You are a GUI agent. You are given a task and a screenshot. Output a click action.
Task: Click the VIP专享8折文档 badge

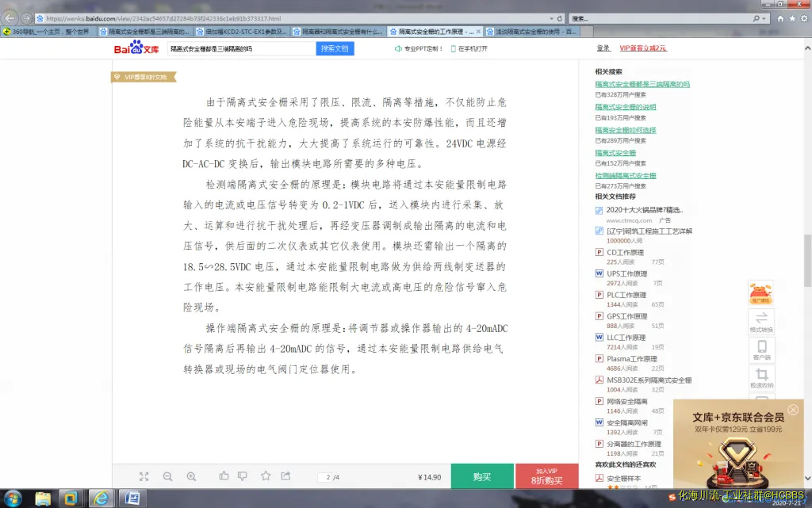[144, 77]
